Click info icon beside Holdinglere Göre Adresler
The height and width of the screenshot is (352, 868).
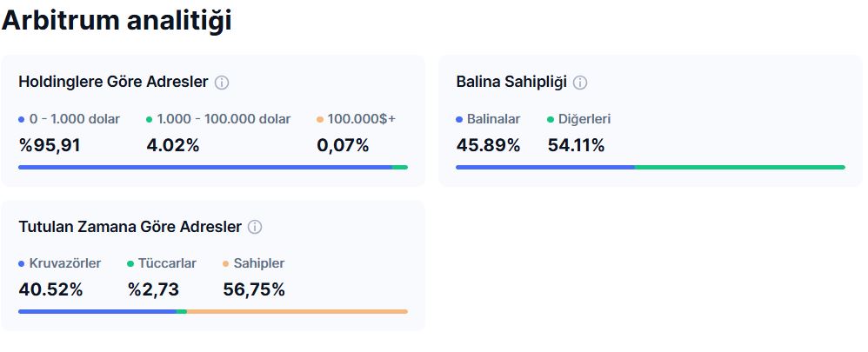coord(222,83)
